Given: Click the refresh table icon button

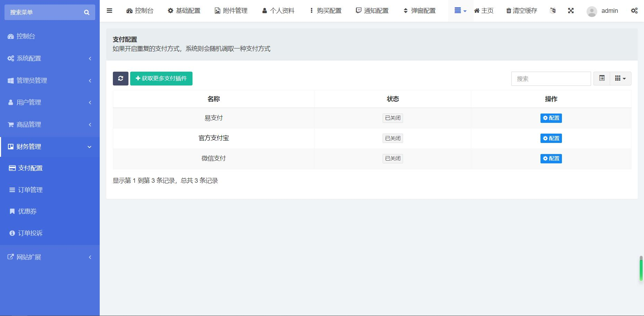Looking at the screenshot, I should point(120,79).
